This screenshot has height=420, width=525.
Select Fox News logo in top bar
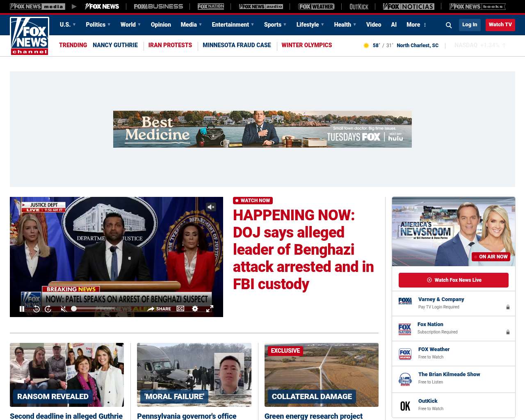pos(102,7)
